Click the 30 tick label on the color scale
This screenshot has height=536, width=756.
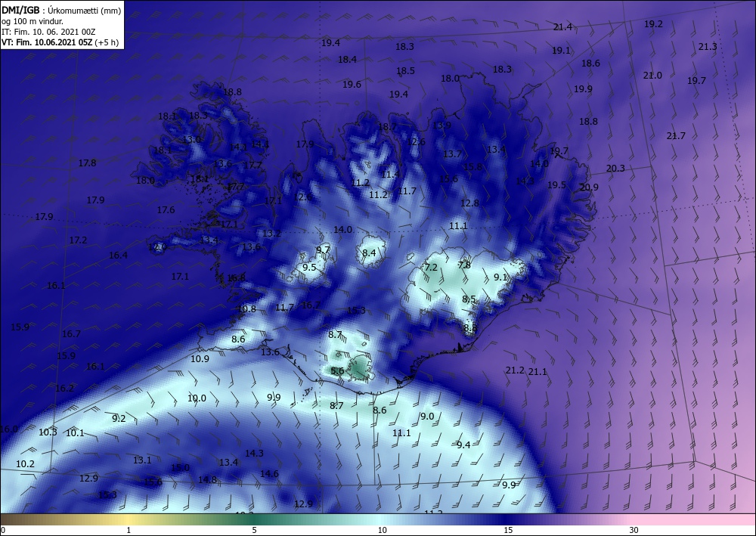coord(634,530)
